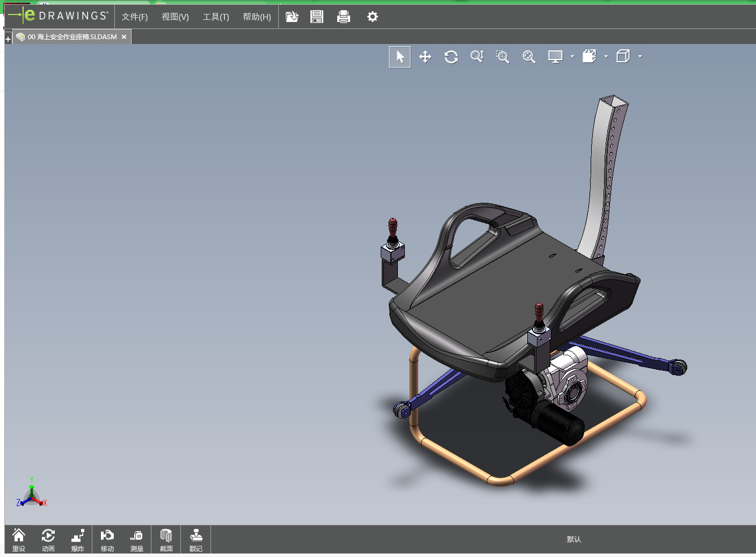Viewport: 756px width, 557px height.
Task: Start the 测量 (Measure) tool
Action: [x=136, y=539]
